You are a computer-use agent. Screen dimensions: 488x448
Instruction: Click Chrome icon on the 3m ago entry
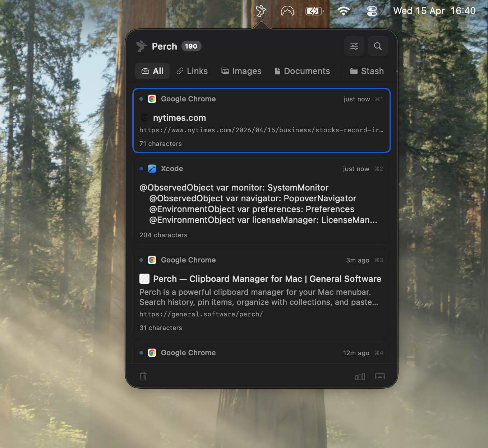point(152,260)
